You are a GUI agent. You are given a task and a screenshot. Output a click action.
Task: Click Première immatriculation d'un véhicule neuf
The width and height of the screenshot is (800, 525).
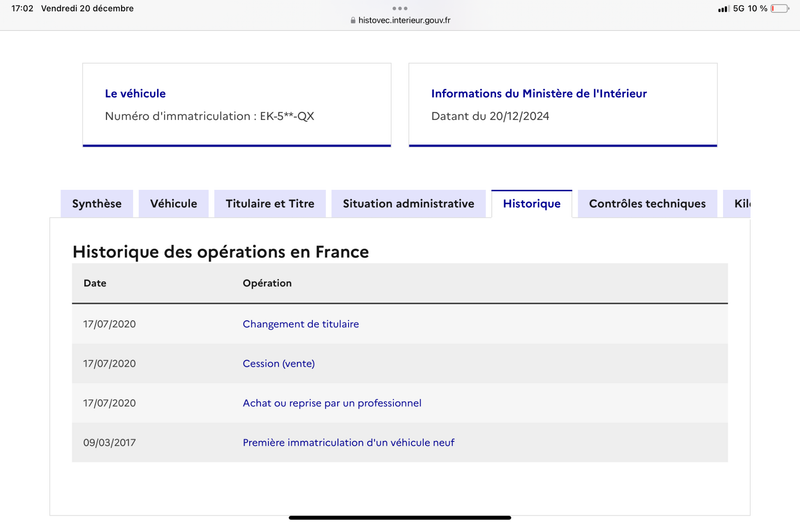pos(348,442)
